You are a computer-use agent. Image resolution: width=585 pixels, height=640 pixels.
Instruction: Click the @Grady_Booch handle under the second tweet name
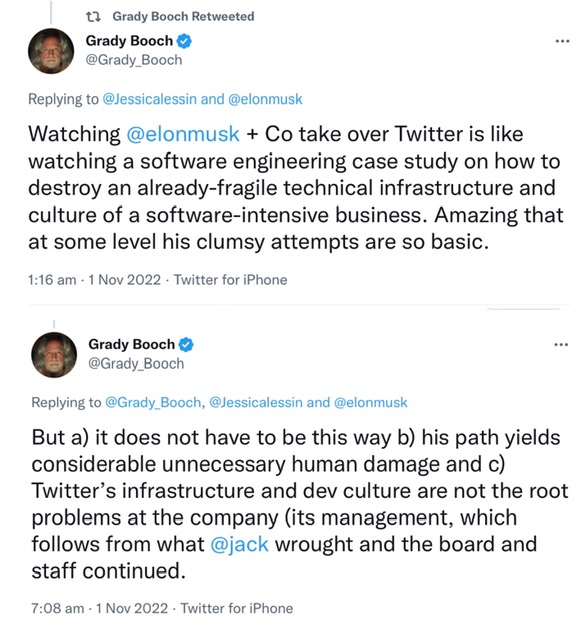coord(136,364)
